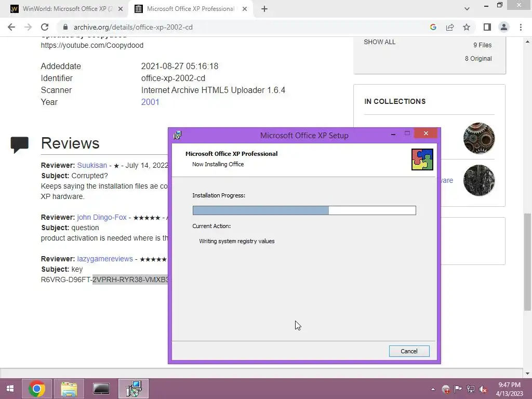
Task: Click the red security tray icon
Action: (x=446, y=389)
